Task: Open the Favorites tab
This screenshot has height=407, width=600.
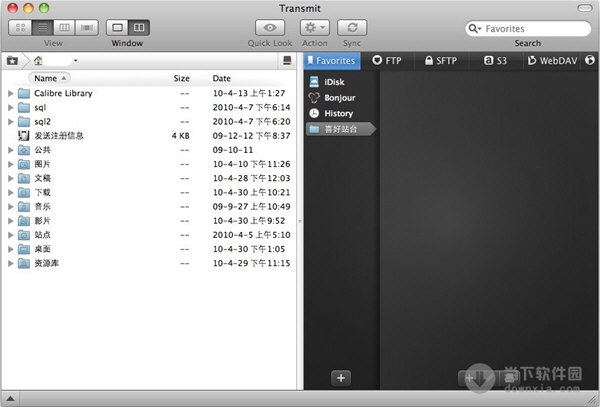Action: 332,60
